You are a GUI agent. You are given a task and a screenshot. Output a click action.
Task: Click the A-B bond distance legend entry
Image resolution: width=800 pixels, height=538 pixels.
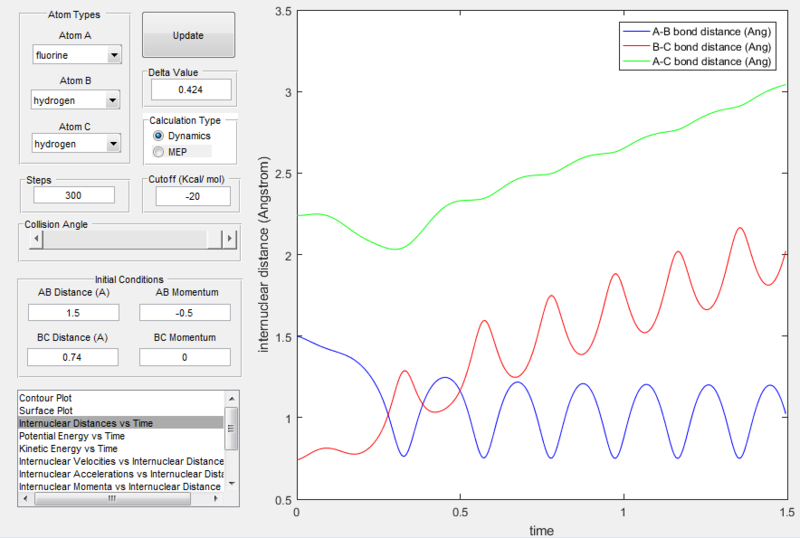697,32
